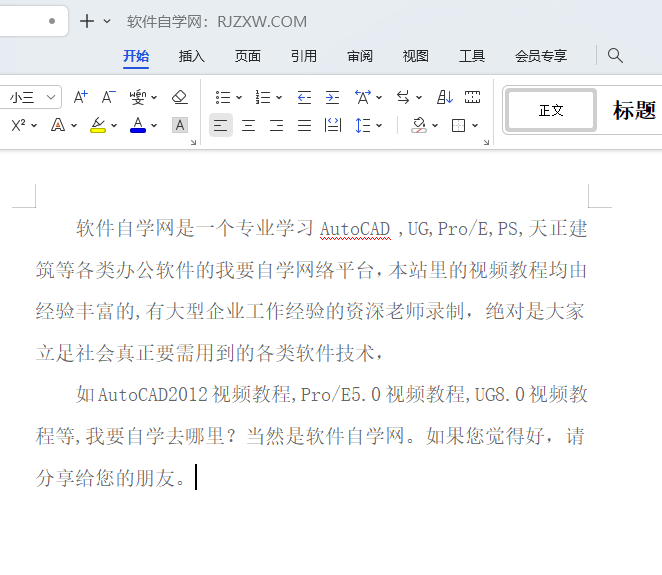Switch to the 开始 ribbon tab
The image size is (662, 575).
pyautogui.click(x=136, y=56)
